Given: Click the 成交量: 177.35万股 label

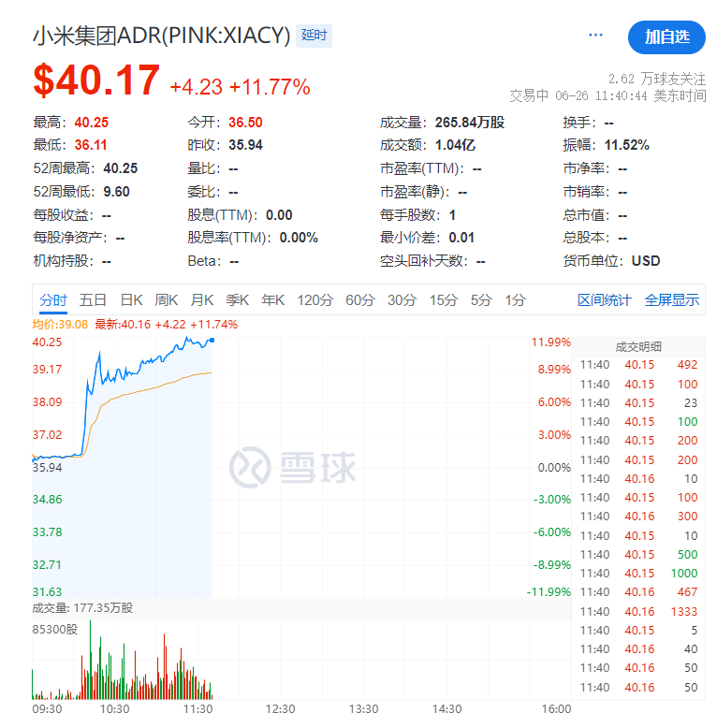Looking at the screenshot, I should [82, 608].
